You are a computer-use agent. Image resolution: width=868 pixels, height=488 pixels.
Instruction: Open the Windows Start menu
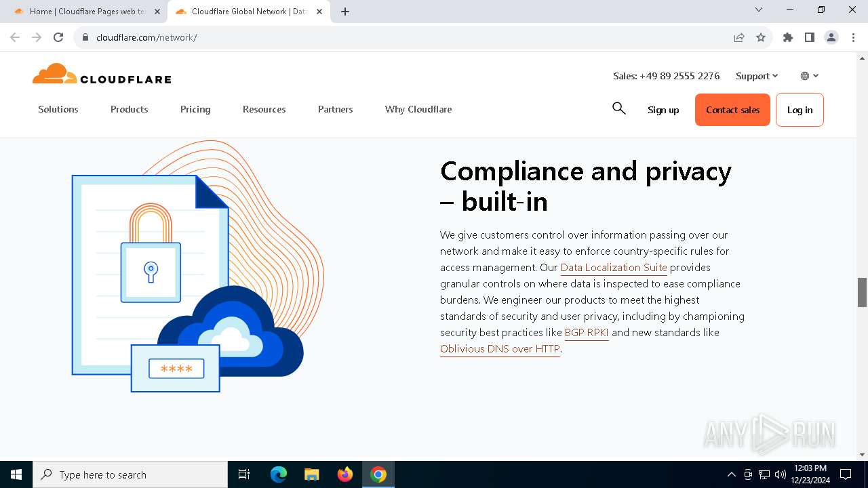[16, 474]
